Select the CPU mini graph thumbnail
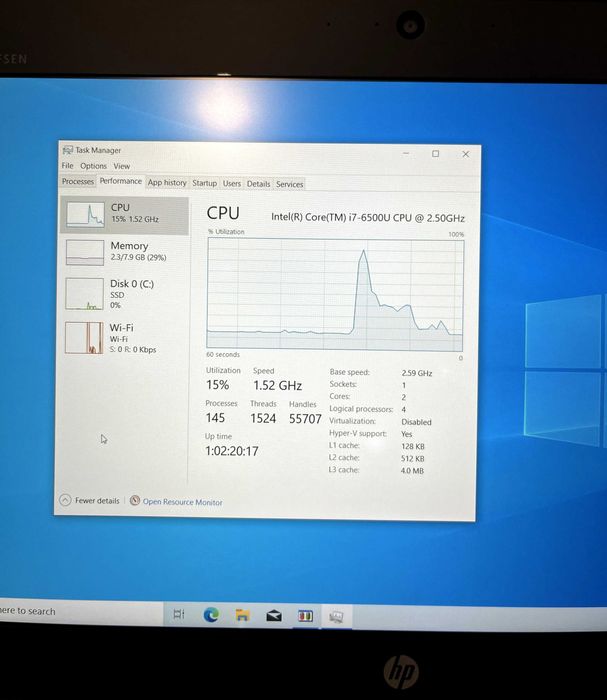The image size is (607, 700). (x=85, y=215)
